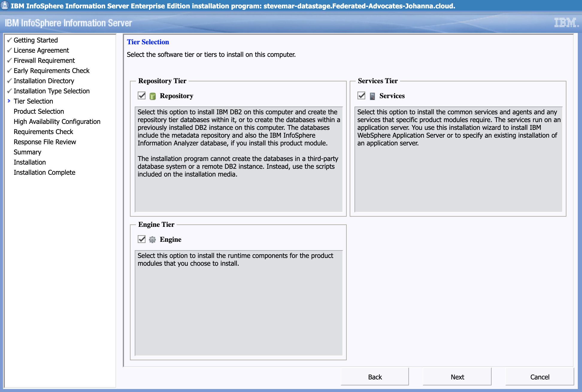Open the License Agreement step
582x392 pixels.
[x=41, y=50]
